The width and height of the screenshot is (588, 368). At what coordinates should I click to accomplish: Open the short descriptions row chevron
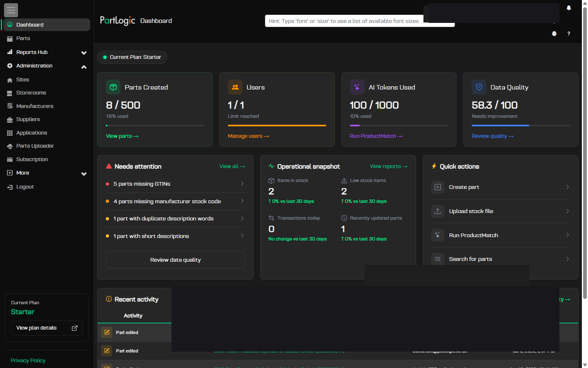point(242,236)
